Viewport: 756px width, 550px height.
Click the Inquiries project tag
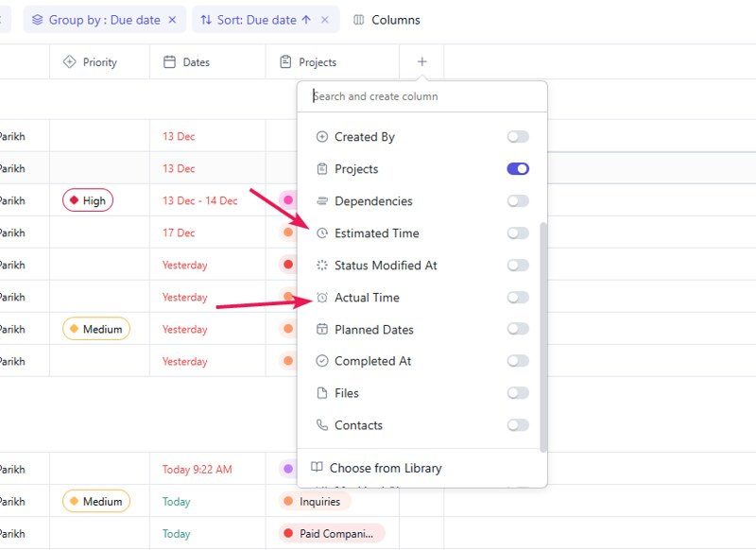click(x=318, y=502)
